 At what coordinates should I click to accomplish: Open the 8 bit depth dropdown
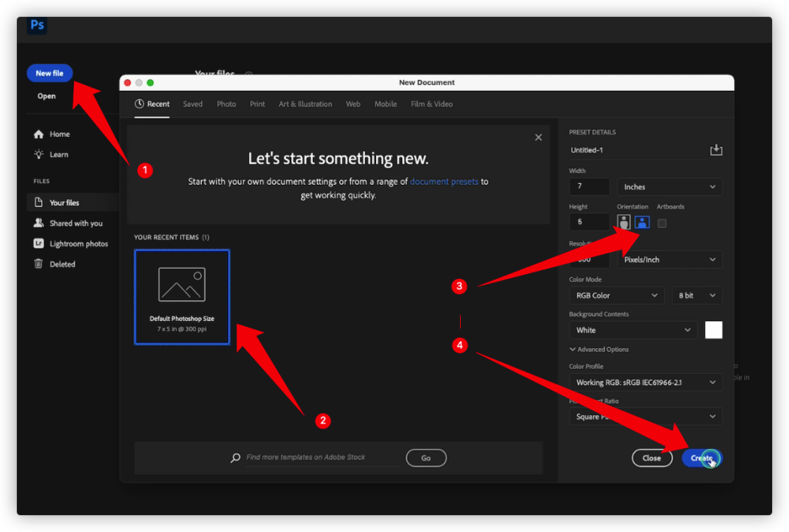tap(697, 295)
